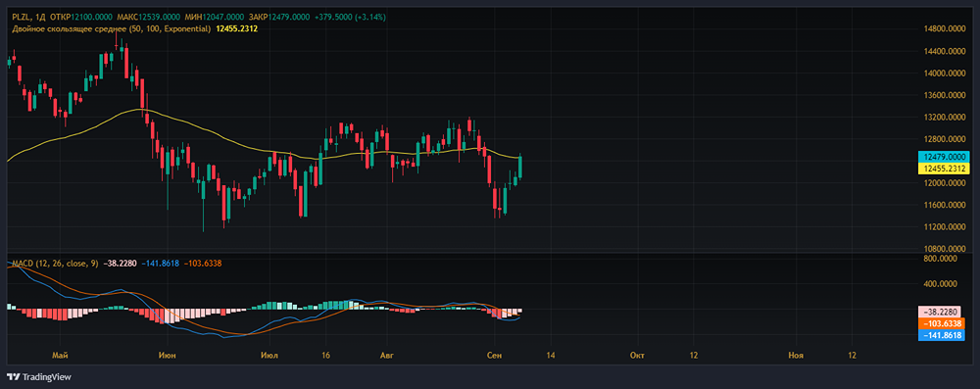Click the current price tag 12479.0000 on axis
Viewport: 980px width, 389px height.
(944, 157)
